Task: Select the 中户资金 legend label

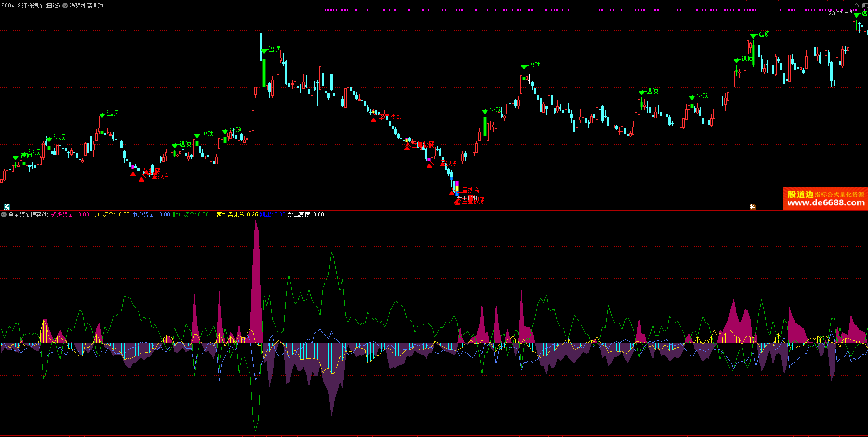Action: pos(143,215)
